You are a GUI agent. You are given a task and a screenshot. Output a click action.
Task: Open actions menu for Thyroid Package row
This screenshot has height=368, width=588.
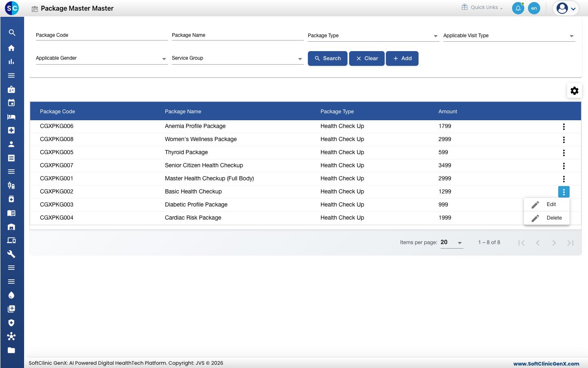(x=564, y=153)
